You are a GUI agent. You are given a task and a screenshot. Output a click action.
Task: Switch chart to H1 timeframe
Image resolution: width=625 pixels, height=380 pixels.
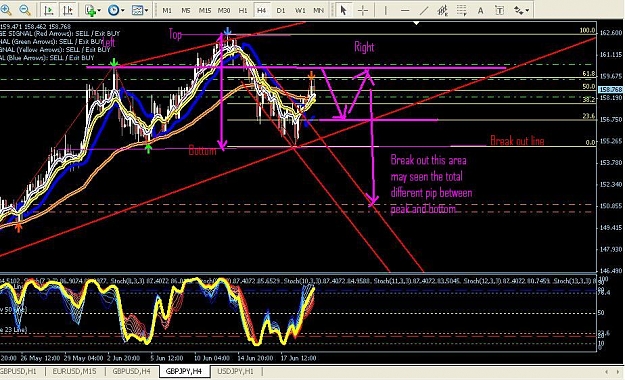(243, 10)
